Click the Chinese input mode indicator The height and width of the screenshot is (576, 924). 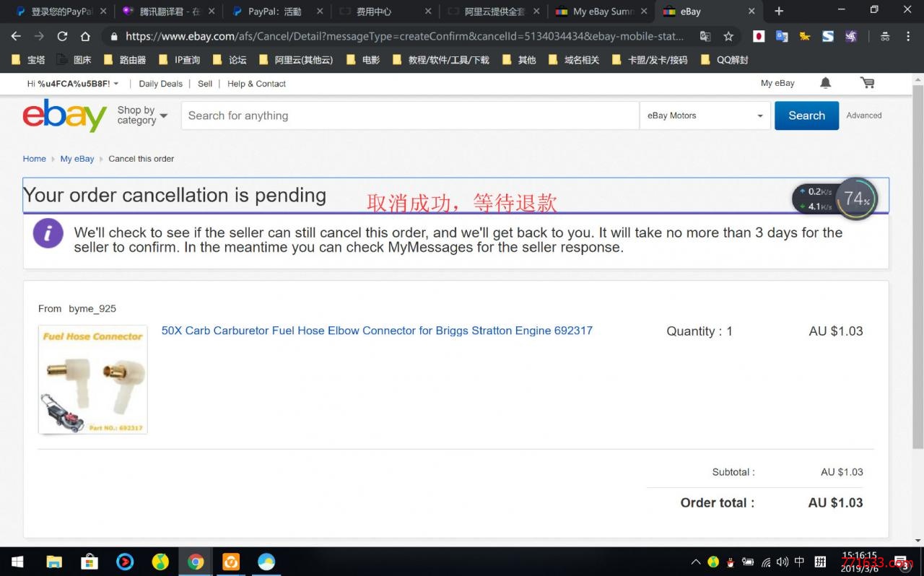[800, 562]
